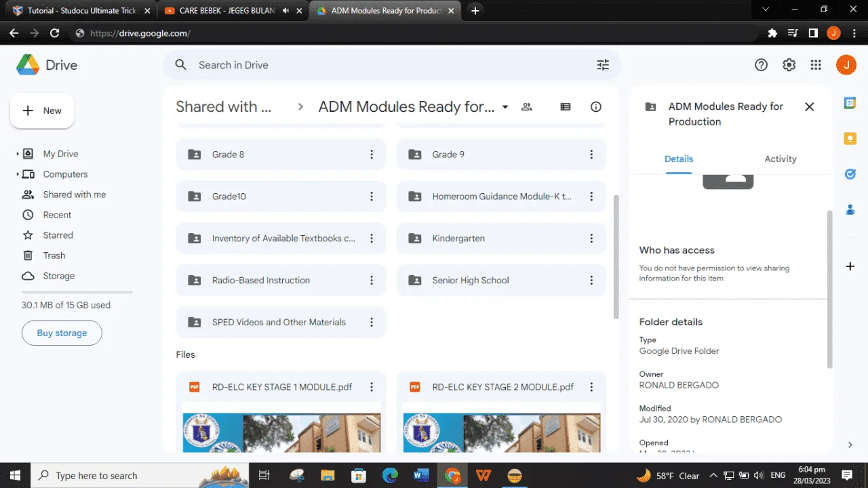Open more actions for KEY STAGE 1 MODULE.pdf
Image resolution: width=868 pixels, height=488 pixels.
(372, 387)
